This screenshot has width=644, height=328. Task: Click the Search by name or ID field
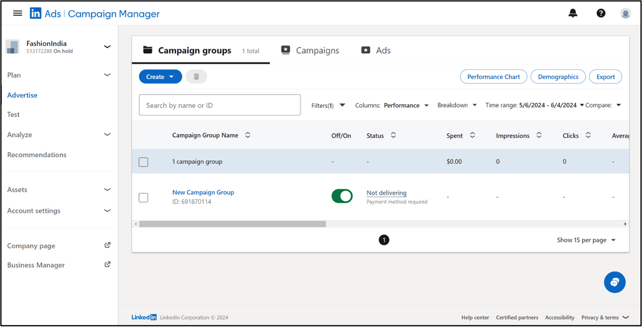[220, 105]
